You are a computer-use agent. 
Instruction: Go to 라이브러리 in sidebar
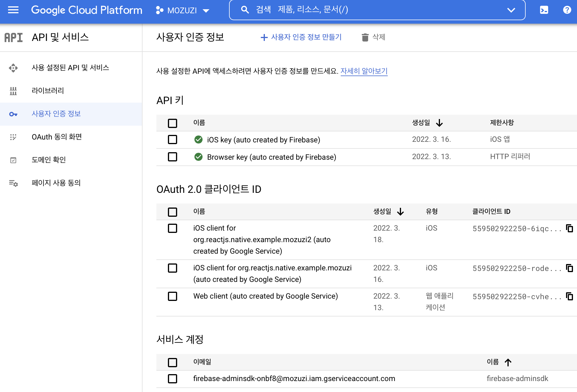(x=48, y=91)
